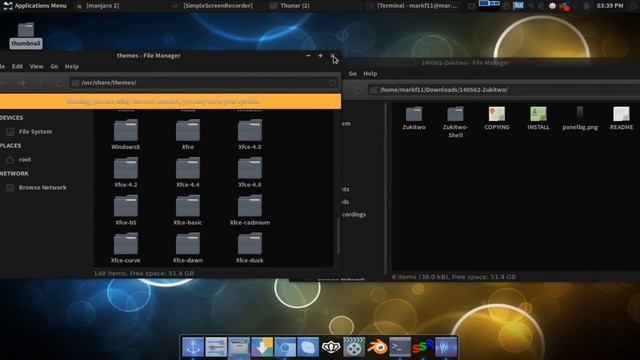The image size is (640, 360).
Task: Launch Blender from the dock
Action: click(x=377, y=347)
